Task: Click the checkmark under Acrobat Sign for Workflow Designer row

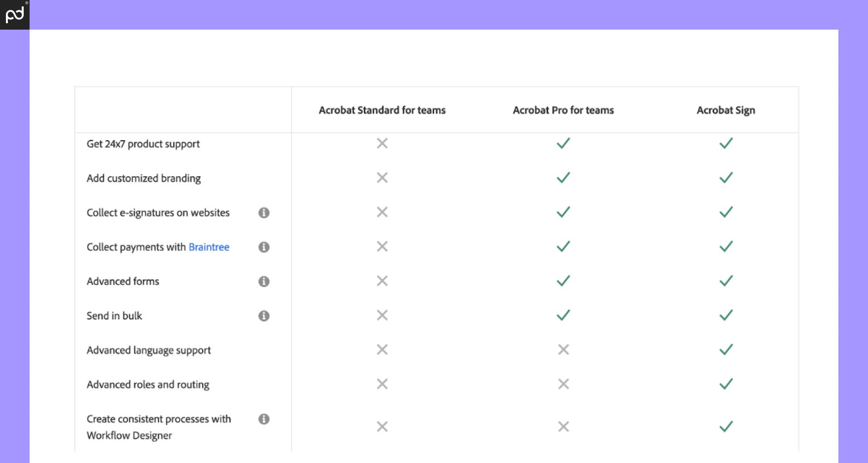Action: point(725,426)
